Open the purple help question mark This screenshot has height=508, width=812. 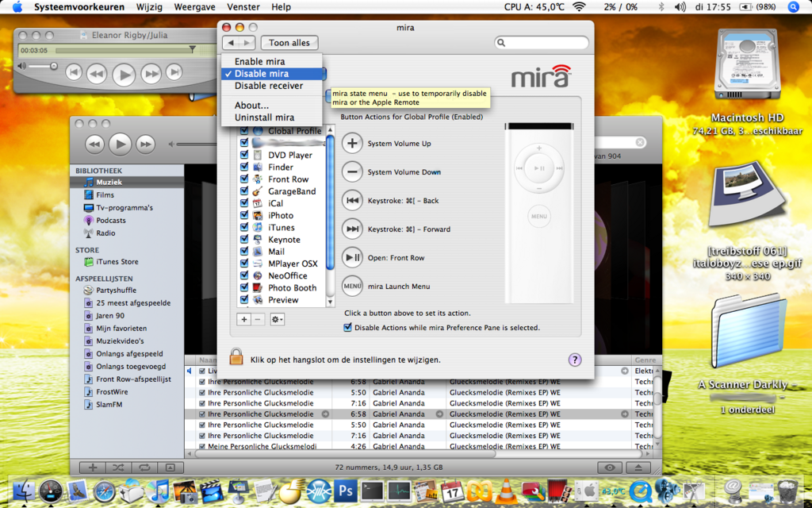(x=575, y=360)
